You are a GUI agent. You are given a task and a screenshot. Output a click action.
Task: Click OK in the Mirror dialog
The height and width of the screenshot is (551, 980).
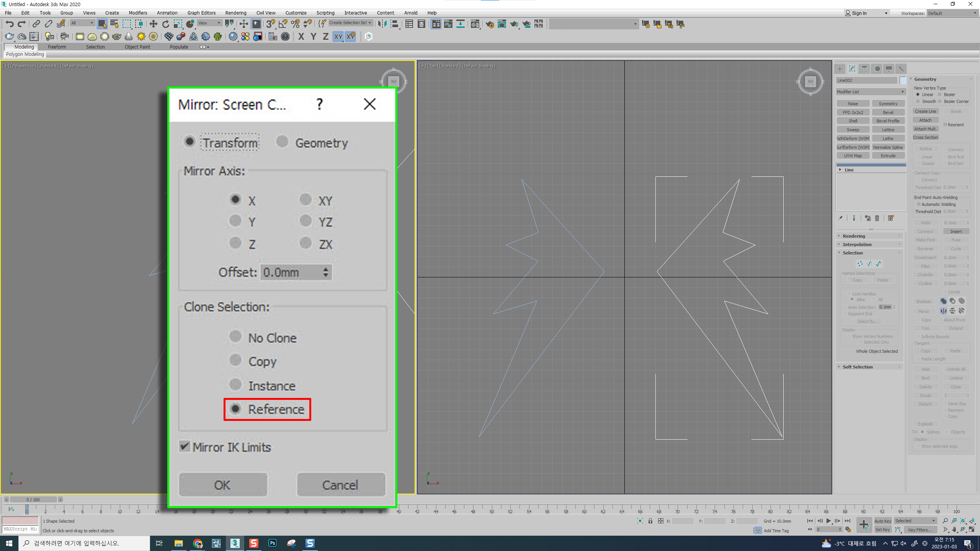point(223,485)
